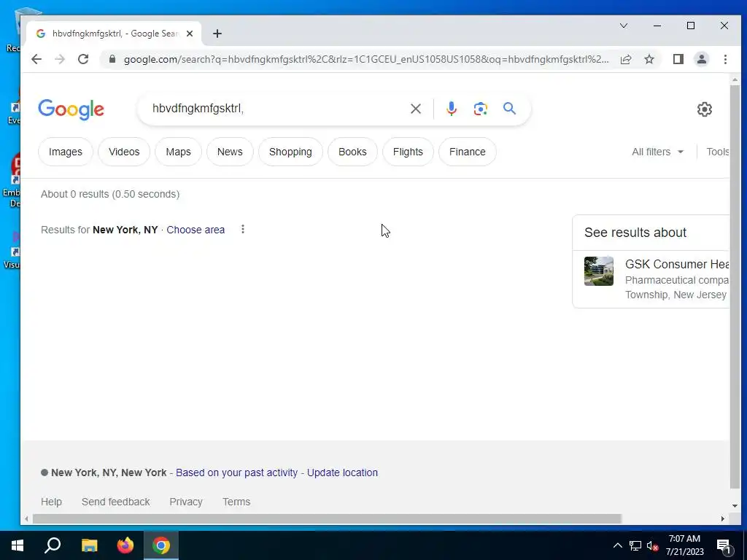Screen dimensions: 747x560
Task: Submit search with the magnifier icon
Action: [509, 109]
